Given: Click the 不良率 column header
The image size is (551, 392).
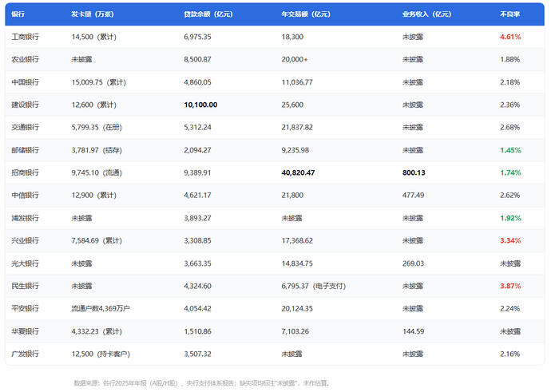Looking at the screenshot, I should (x=510, y=14).
